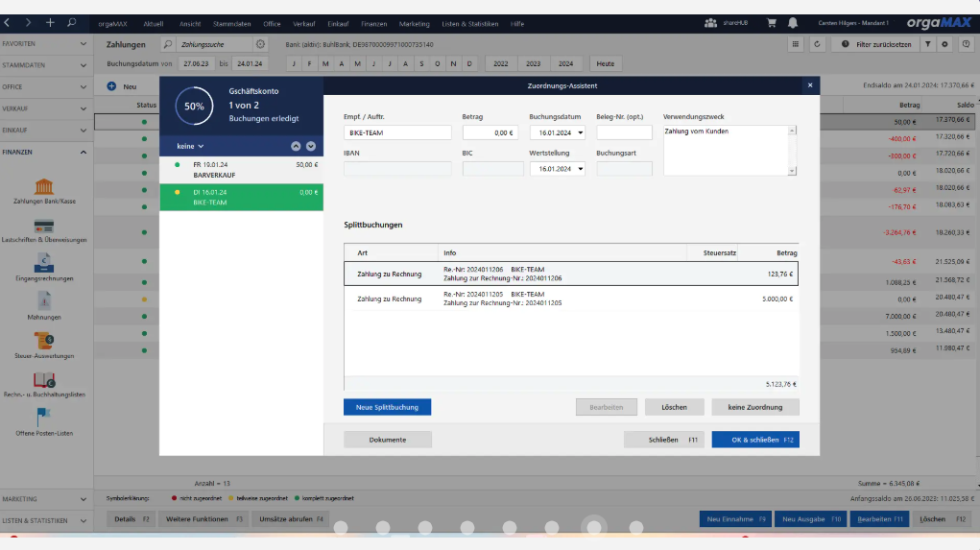This screenshot has height=550, width=980.
Task: Select the split row for Rechnung 2024011205
Action: point(571,299)
